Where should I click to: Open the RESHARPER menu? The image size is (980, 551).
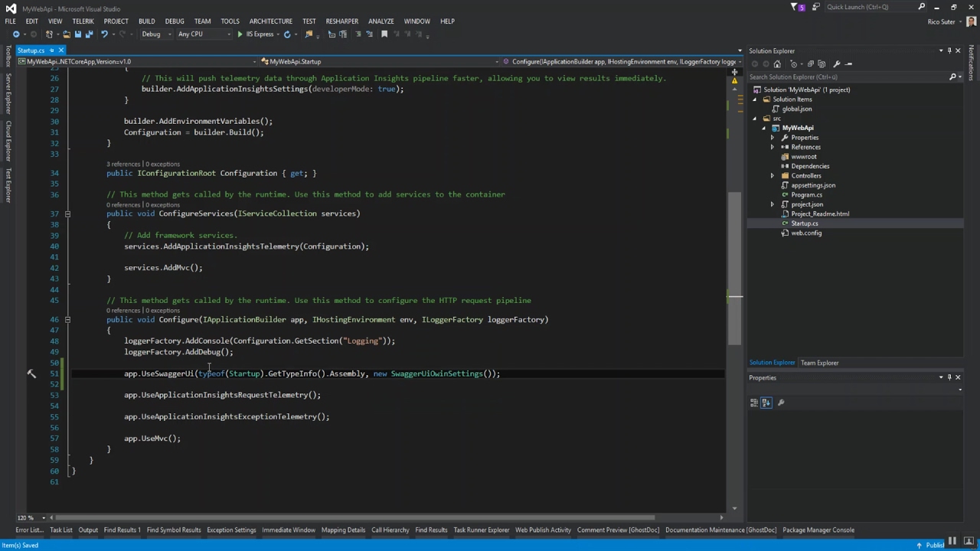point(341,21)
